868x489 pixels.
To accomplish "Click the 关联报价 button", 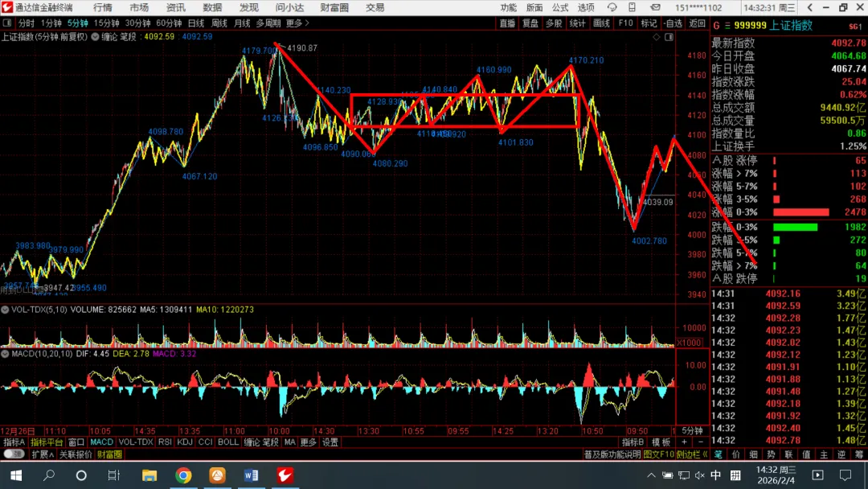I will (76, 454).
